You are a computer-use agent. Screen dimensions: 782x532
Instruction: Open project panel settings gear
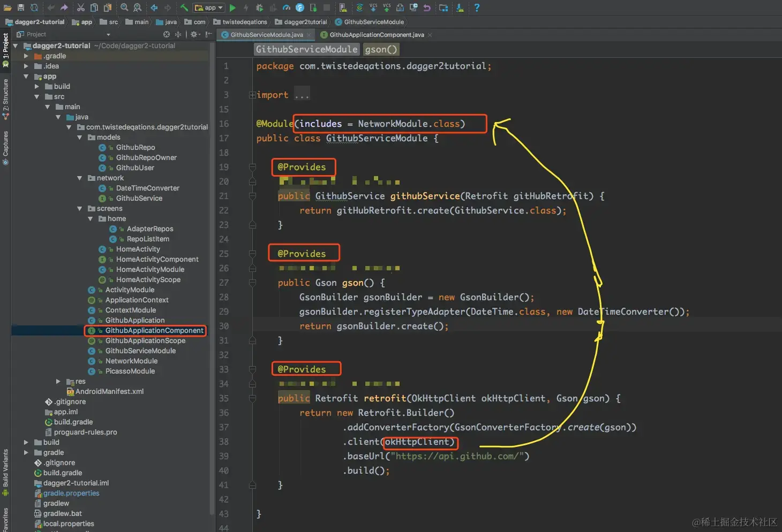pyautogui.click(x=195, y=34)
